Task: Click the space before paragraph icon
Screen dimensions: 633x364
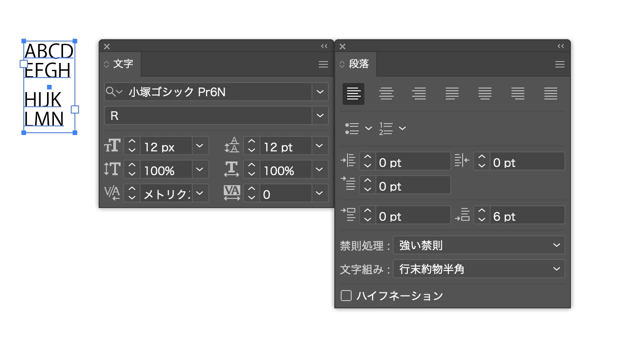Action: pos(348,215)
